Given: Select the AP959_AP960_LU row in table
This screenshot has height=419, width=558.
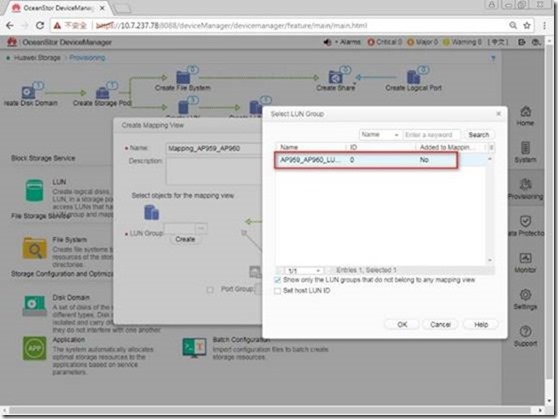Looking at the screenshot, I should (x=366, y=160).
